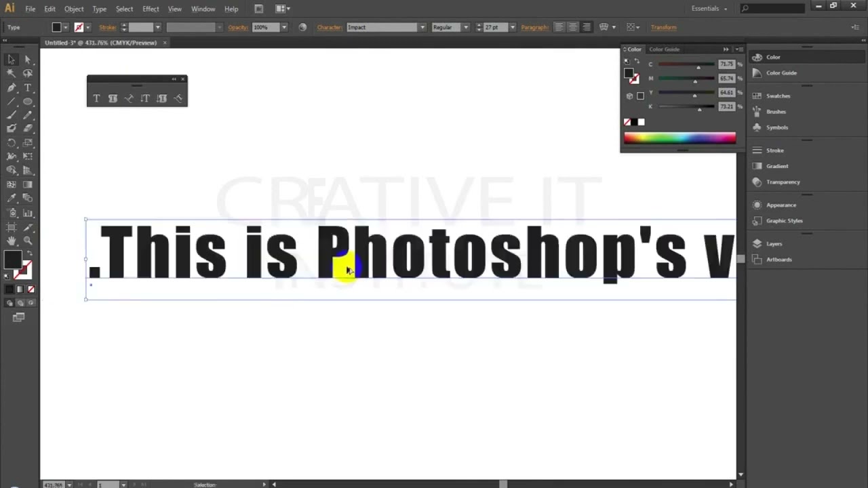Select the Rotate tool
The height and width of the screenshot is (488, 868).
(x=12, y=142)
